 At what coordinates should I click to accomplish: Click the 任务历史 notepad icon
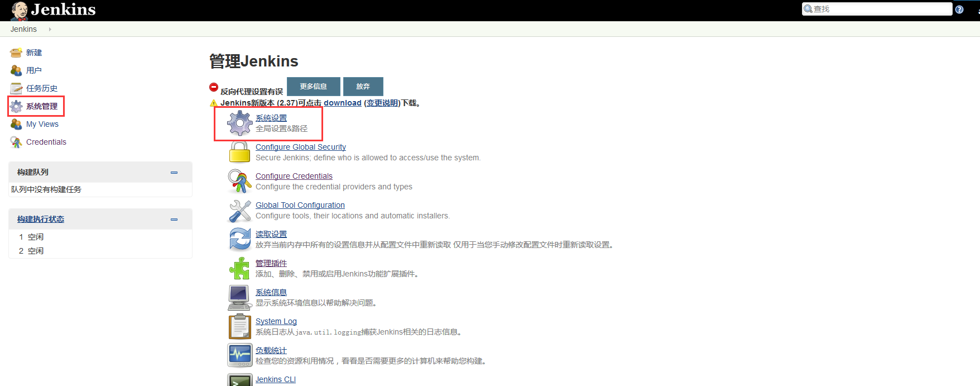point(16,88)
